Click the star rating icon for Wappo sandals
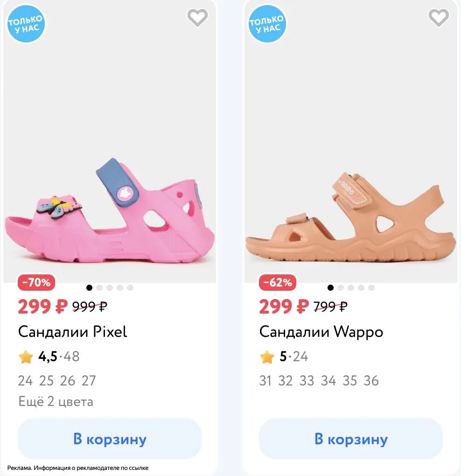Viewport: 461px width, 476px height. 267,357
